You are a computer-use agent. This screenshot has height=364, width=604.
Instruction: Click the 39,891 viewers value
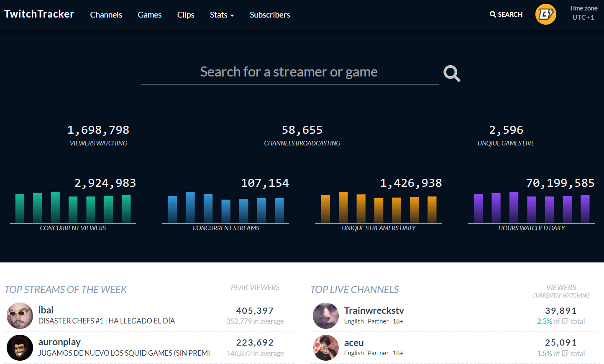pyautogui.click(x=561, y=311)
